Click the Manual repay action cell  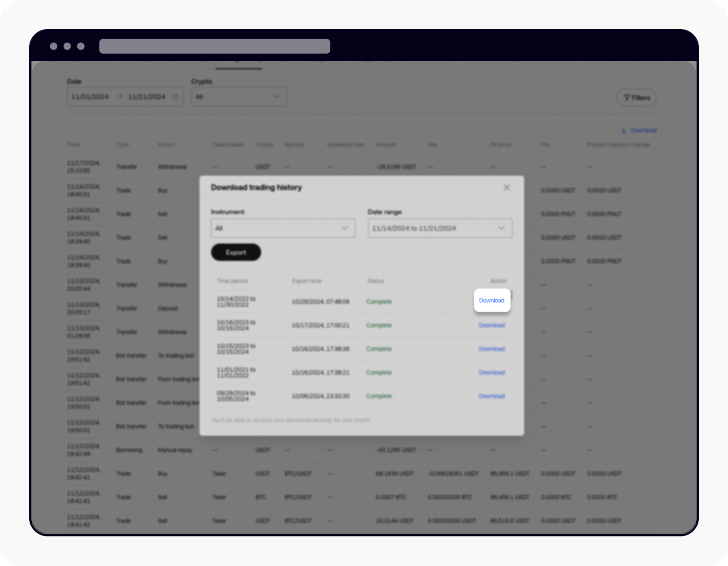[175, 450]
